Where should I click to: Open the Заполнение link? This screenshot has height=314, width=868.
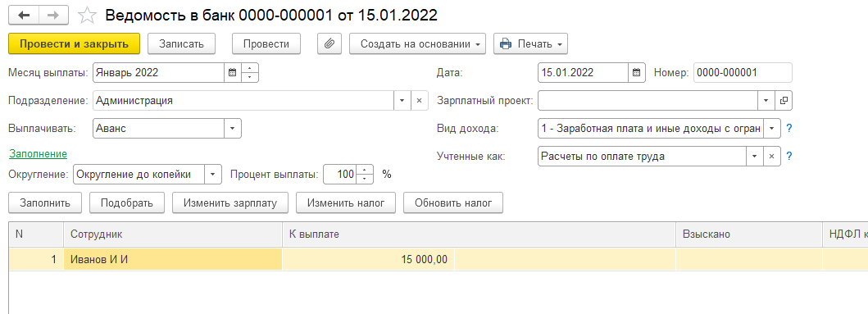pos(38,153)
